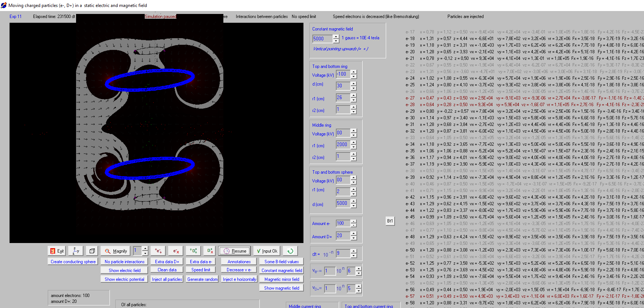Click the 3D box view icon
644x308 pixels.
92,251
